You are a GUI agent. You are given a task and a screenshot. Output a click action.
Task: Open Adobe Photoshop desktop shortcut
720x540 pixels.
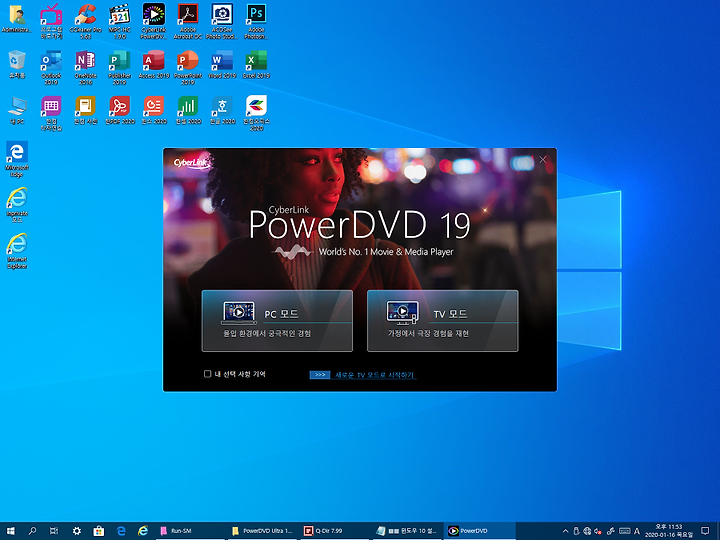click(x=256, y=21)
